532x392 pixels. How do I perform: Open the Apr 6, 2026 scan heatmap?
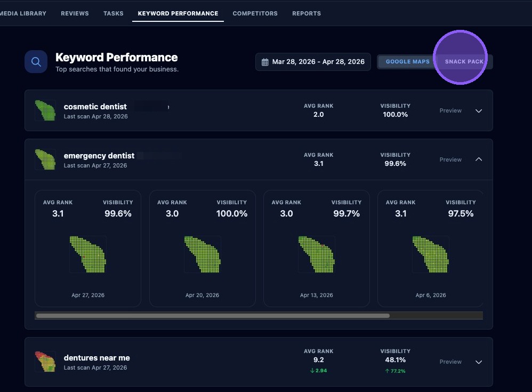point(431,254)
